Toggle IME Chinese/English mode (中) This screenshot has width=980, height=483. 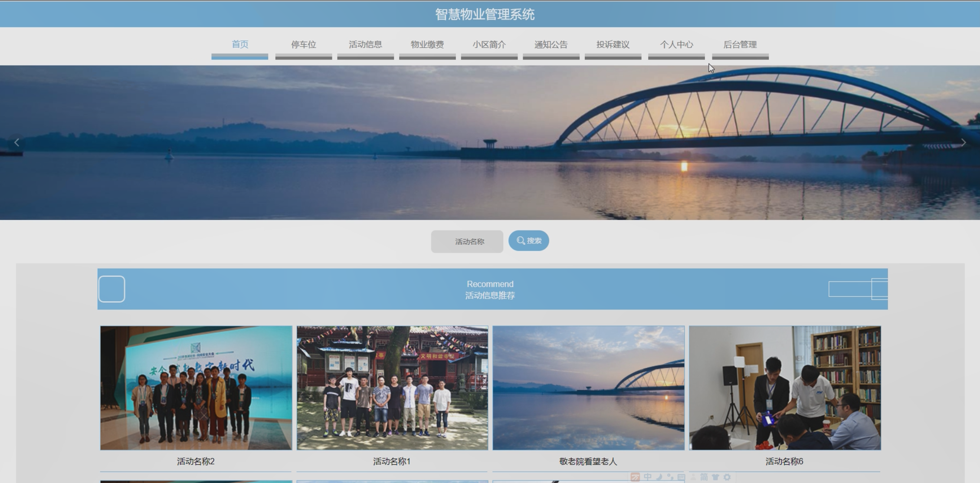[648, 477]
